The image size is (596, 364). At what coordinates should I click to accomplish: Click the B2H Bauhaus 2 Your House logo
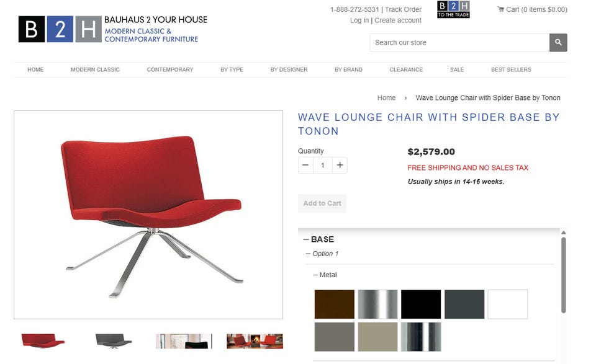113,29
